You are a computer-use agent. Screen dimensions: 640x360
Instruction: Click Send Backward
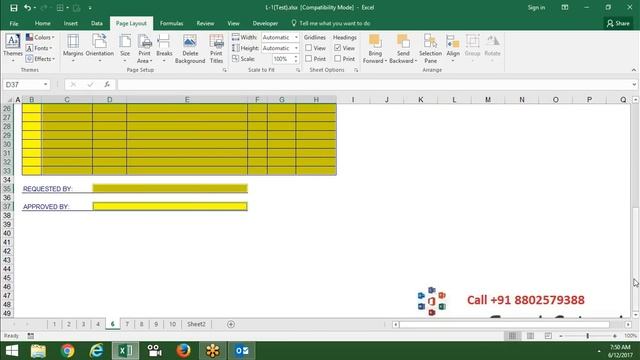pyautogui.click(x=403, y=49)
